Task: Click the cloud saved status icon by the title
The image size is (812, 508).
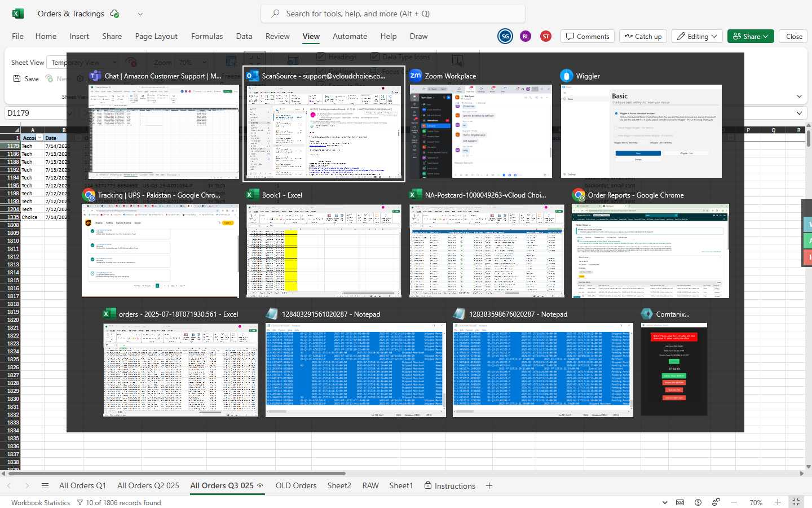Action: pyautogui.click(x=115, y=14)
